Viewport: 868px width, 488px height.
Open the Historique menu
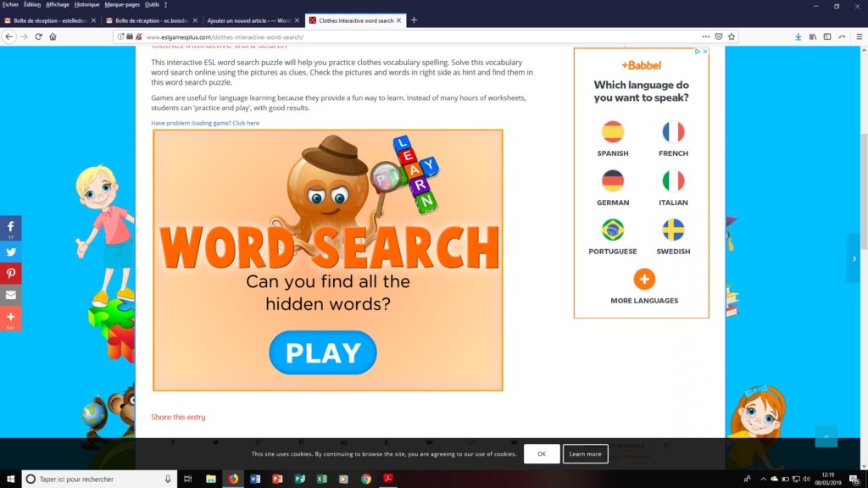[86, 4]
